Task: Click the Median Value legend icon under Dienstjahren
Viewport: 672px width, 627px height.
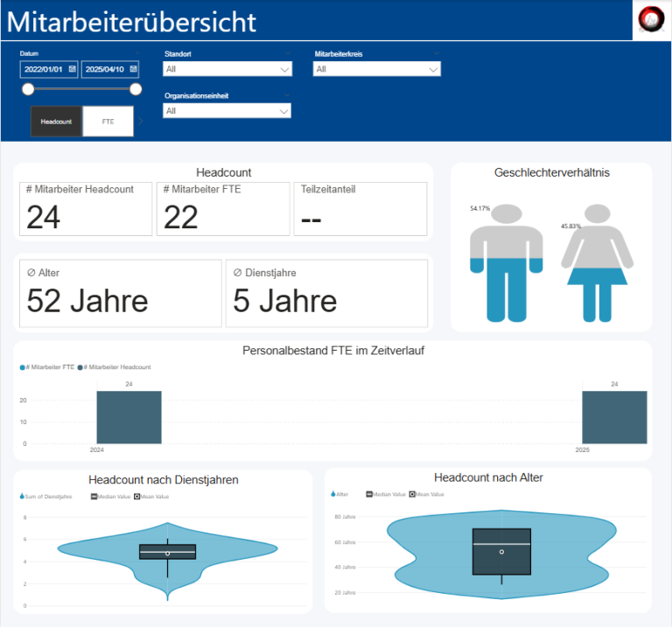Action: (x=94, y=497)
